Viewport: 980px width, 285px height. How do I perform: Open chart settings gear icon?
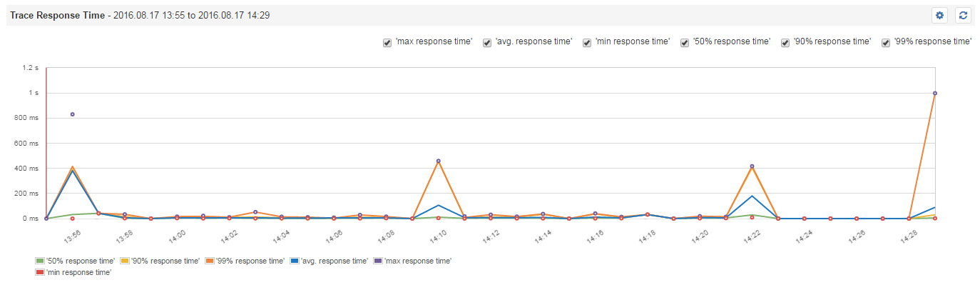[x=939, y=15]
